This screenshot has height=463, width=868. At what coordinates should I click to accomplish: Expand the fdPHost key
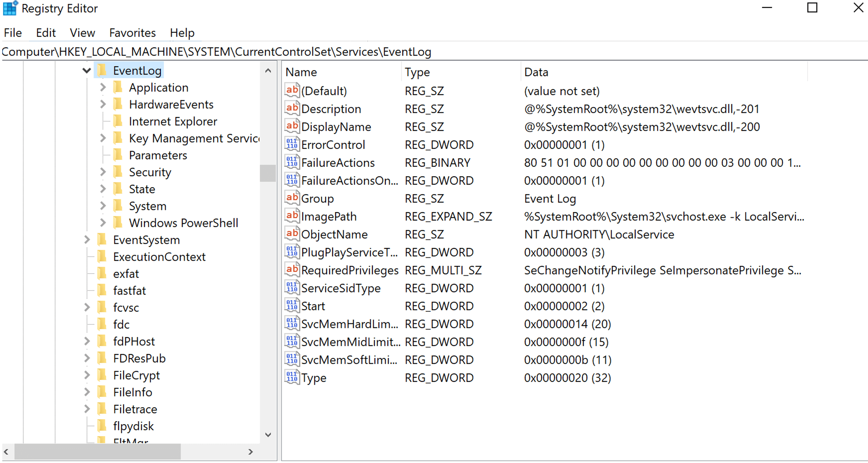point(87,341)
